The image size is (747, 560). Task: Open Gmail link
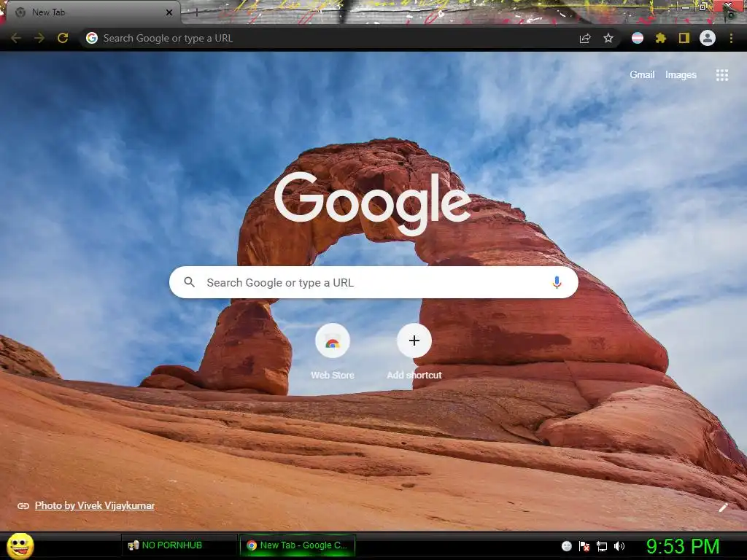point(642,75)
